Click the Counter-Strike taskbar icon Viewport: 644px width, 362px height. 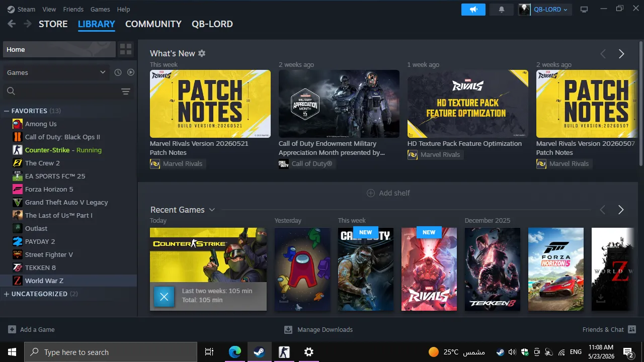[284, 352]
